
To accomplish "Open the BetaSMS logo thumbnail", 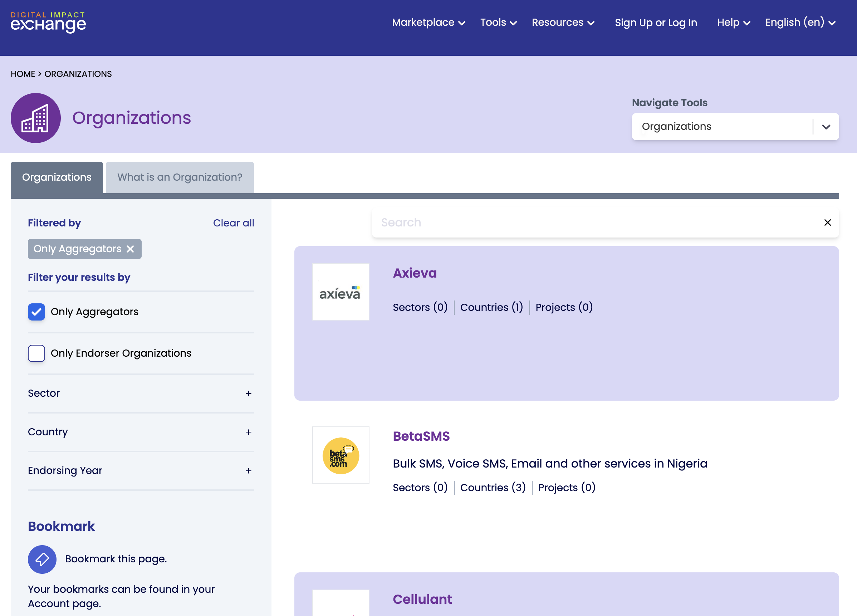I will point(341,455).
